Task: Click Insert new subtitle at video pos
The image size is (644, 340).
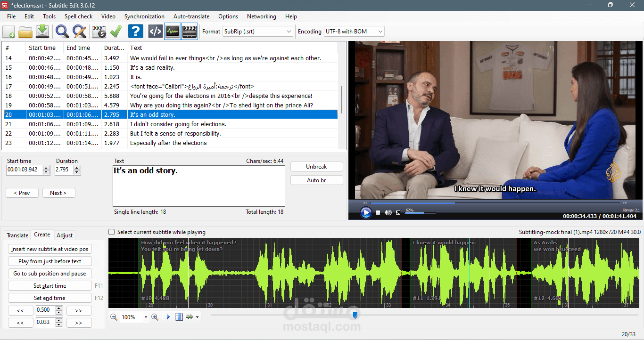Action: (x=50, y=249)
